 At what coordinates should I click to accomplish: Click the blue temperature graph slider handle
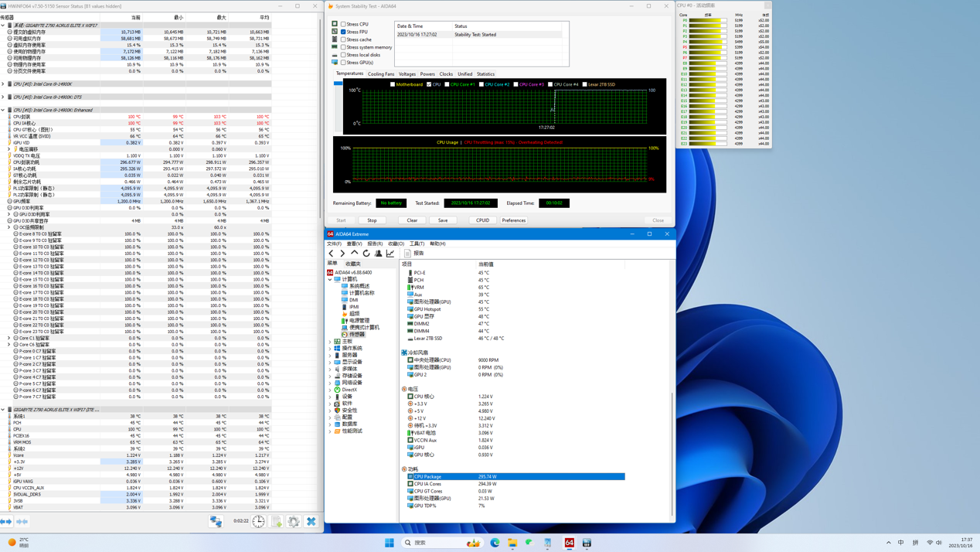coord(338,83)
